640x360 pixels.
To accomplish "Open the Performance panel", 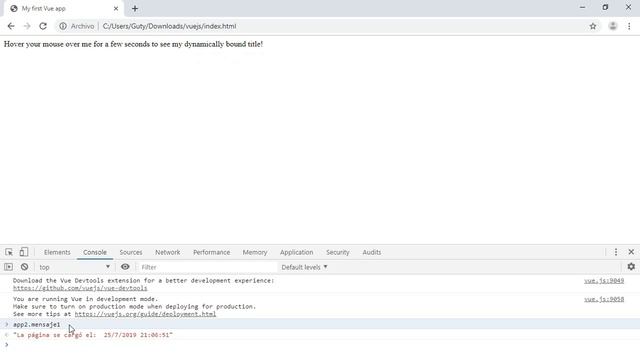I will pyautogui.click(x=211, y=252).
